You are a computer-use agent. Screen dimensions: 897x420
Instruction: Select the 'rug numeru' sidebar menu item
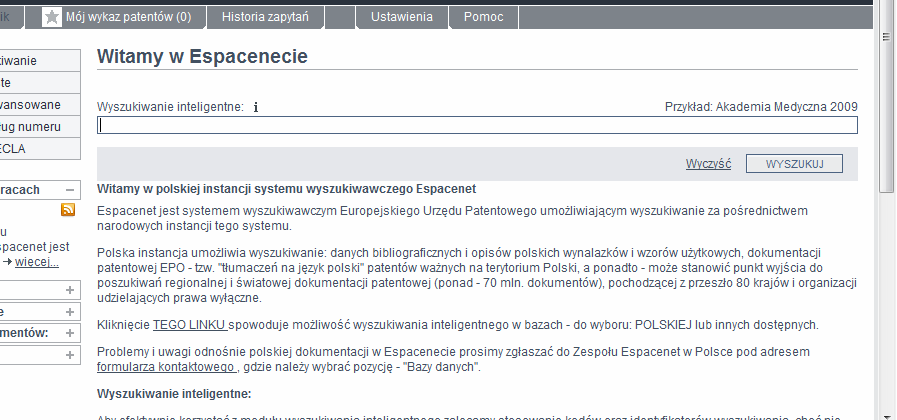tap(38, 127)
